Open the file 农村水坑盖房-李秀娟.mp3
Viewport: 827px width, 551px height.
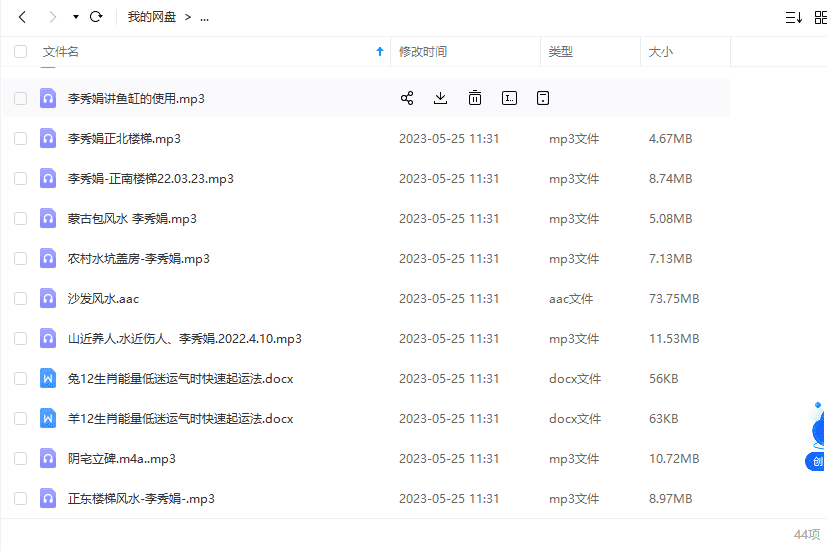(x=139, y=258)
